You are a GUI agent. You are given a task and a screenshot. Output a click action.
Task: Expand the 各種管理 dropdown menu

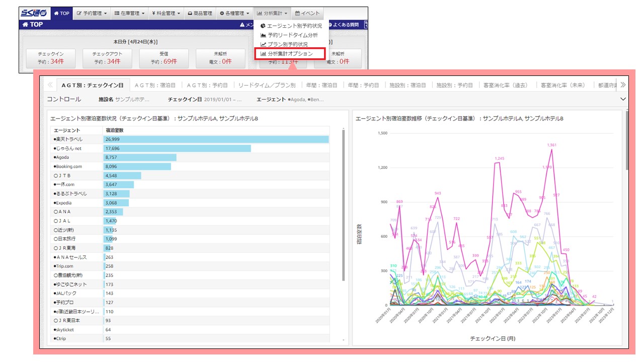(234, 14)
